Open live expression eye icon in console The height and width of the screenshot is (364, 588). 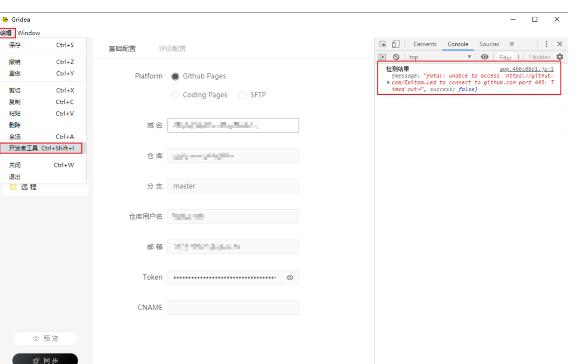click(x=485, y=57)
